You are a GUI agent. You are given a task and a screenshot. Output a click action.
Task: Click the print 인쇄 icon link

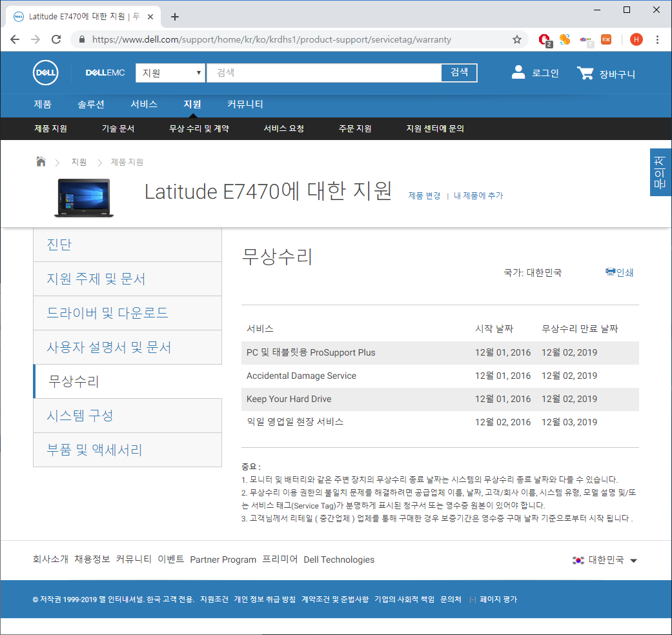pyautogui.click(x=619, y=272)
